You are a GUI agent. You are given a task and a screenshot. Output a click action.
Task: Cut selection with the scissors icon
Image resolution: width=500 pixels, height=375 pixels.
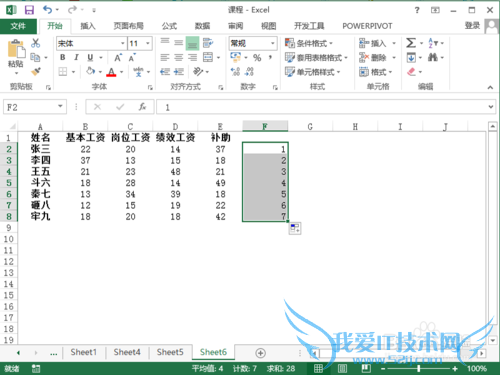(x=35, y=43)
